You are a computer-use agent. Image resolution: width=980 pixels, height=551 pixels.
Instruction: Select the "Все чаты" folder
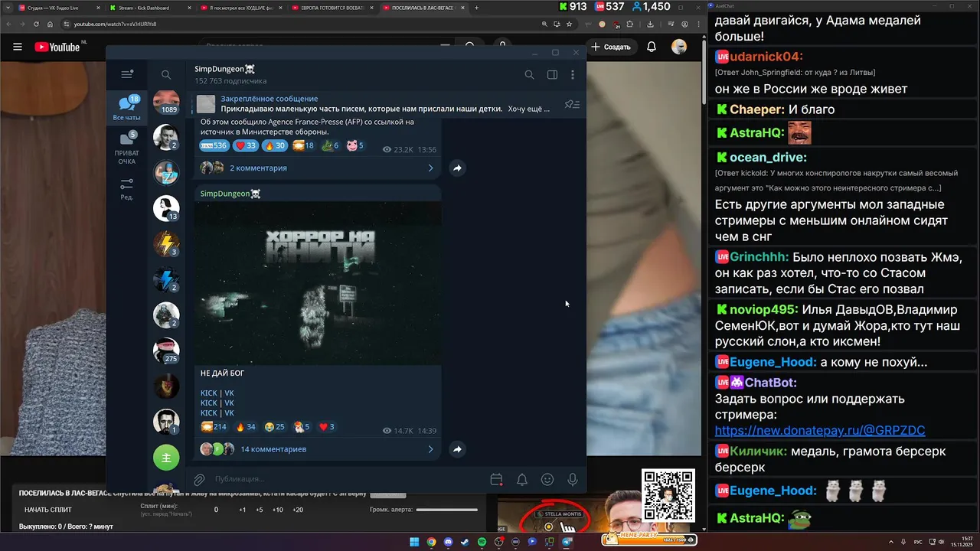[127, 108]
